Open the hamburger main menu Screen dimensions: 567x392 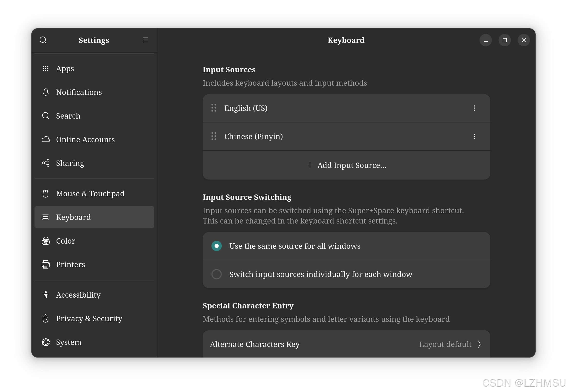tap(145, 40)
